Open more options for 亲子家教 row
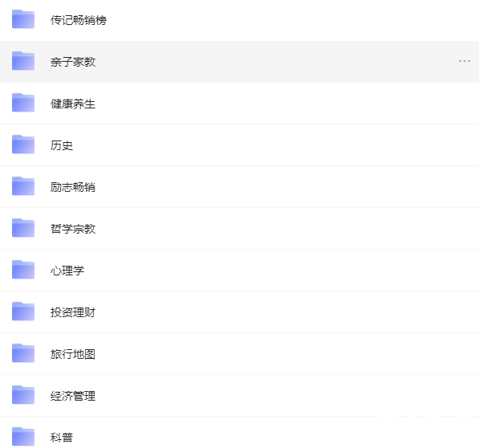 464,61
